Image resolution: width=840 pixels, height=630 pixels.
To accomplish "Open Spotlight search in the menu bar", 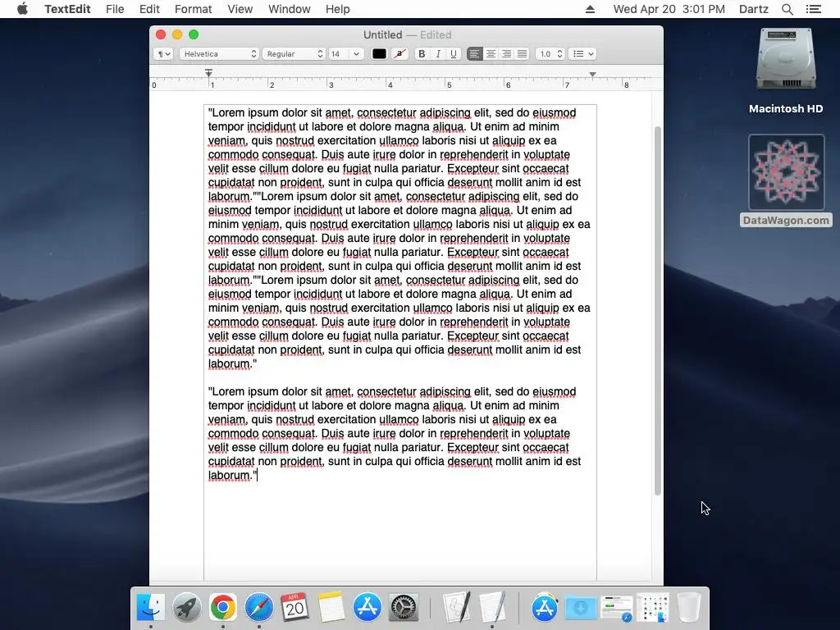I will (x=787, y=9).
